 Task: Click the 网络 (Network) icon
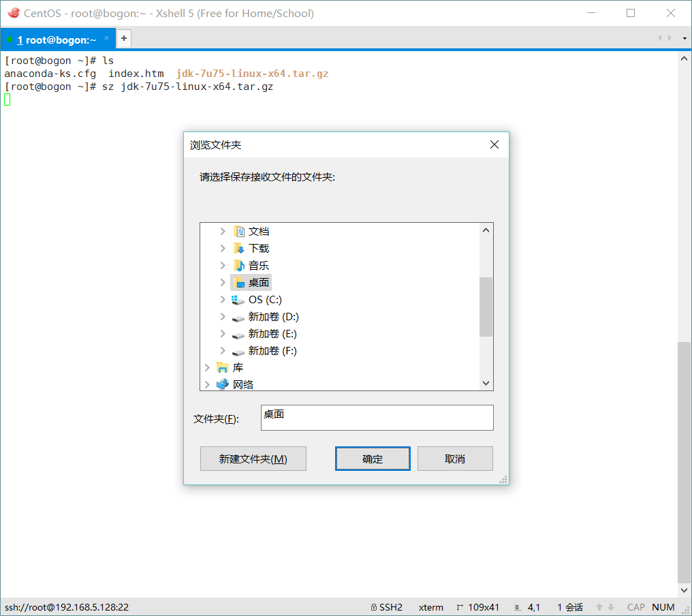(222, 384)
